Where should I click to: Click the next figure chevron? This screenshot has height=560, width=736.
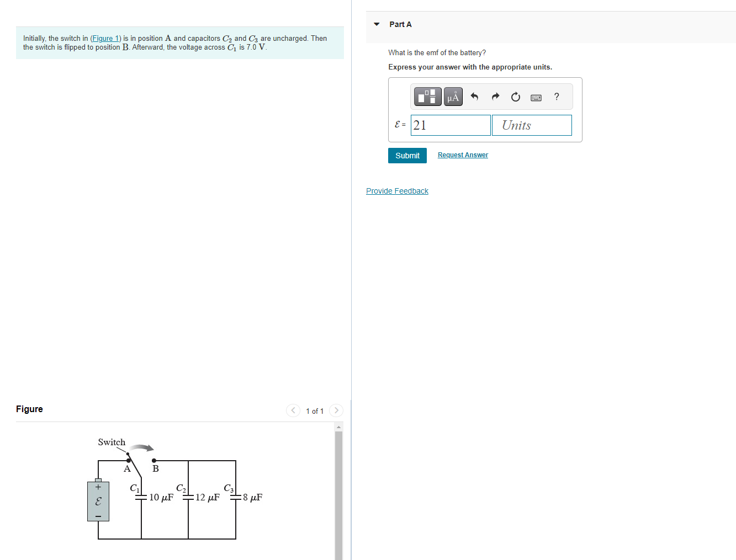point(336,410)
